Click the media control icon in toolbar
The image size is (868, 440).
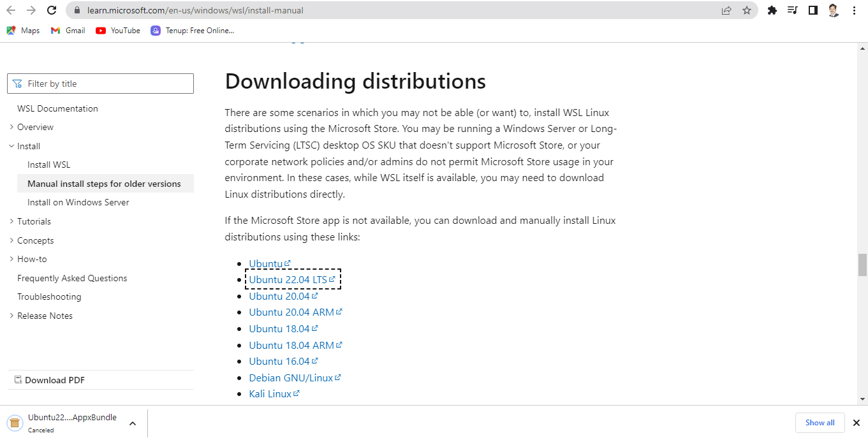point(792,10)
